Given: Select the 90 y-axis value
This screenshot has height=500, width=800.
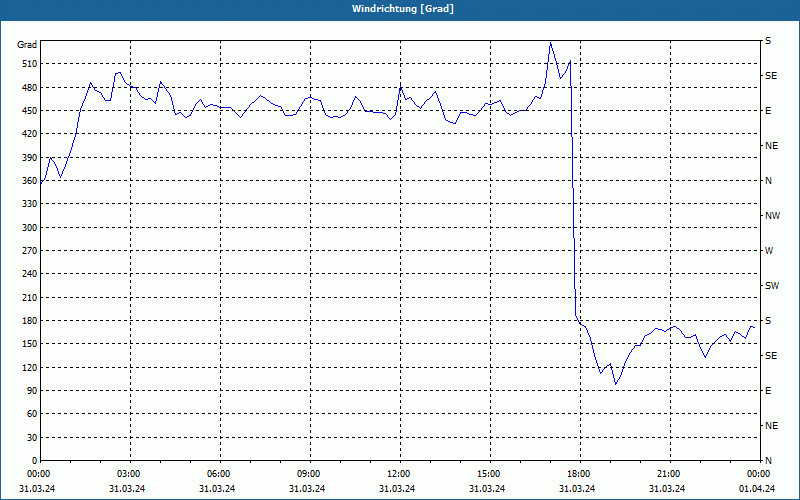Looking at the screenshot, I should coord(31,391).
